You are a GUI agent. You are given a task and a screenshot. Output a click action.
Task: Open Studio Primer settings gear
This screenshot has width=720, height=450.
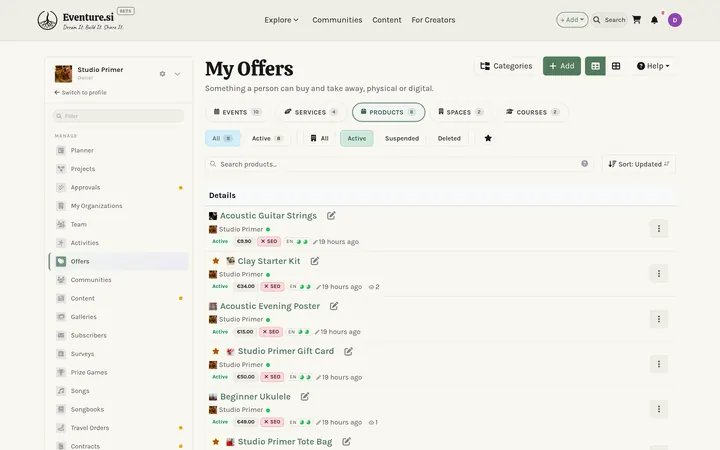[162, 73]
